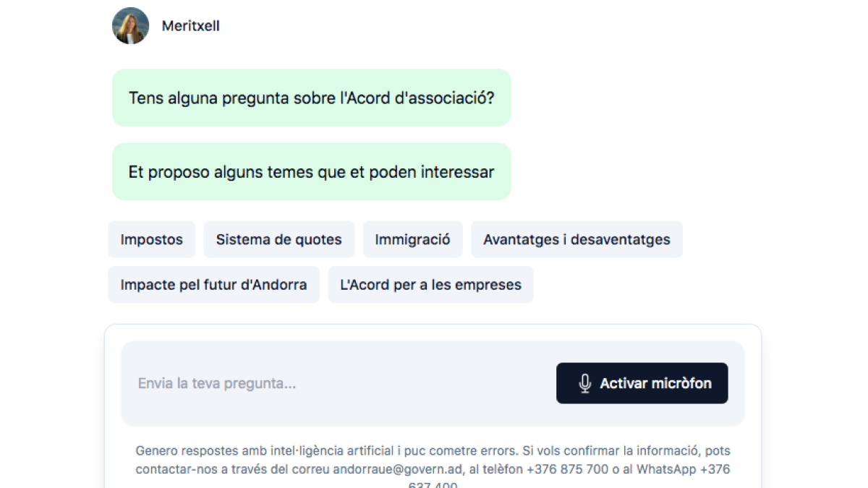The width and height of the screenshot is (868, 488).
Task: Open "L'Acord per a les empreses" topic
Action: point(430,284)
